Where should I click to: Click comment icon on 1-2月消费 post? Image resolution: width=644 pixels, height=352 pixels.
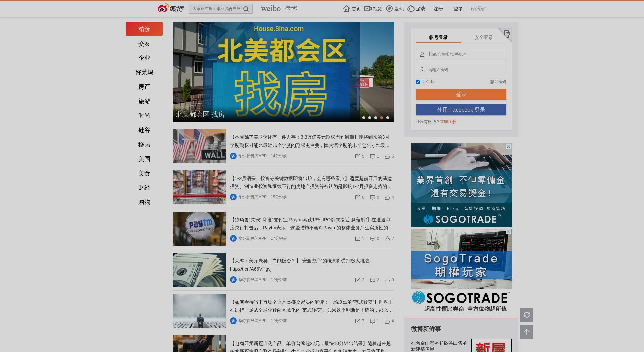(x=372, y=197)
